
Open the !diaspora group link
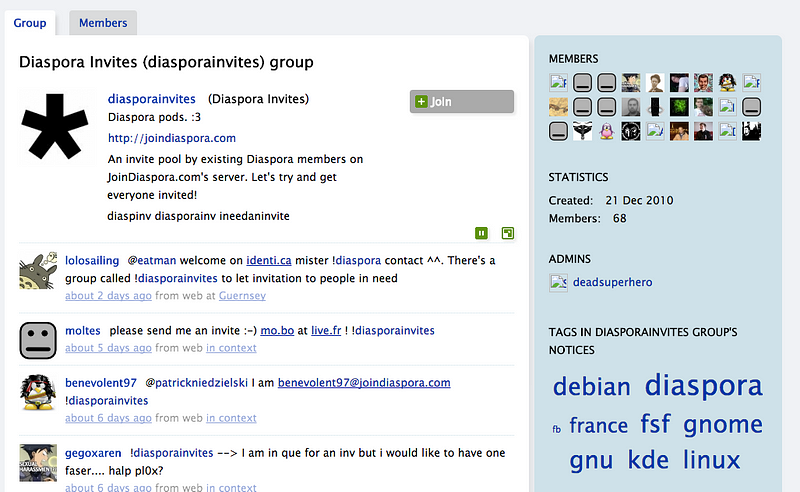356,260
